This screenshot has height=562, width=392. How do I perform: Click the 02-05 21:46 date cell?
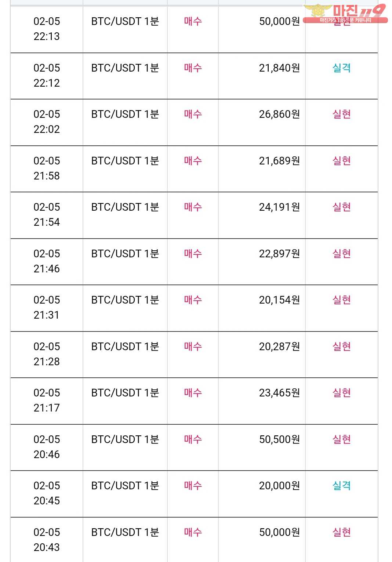click(x=47, y=261)
